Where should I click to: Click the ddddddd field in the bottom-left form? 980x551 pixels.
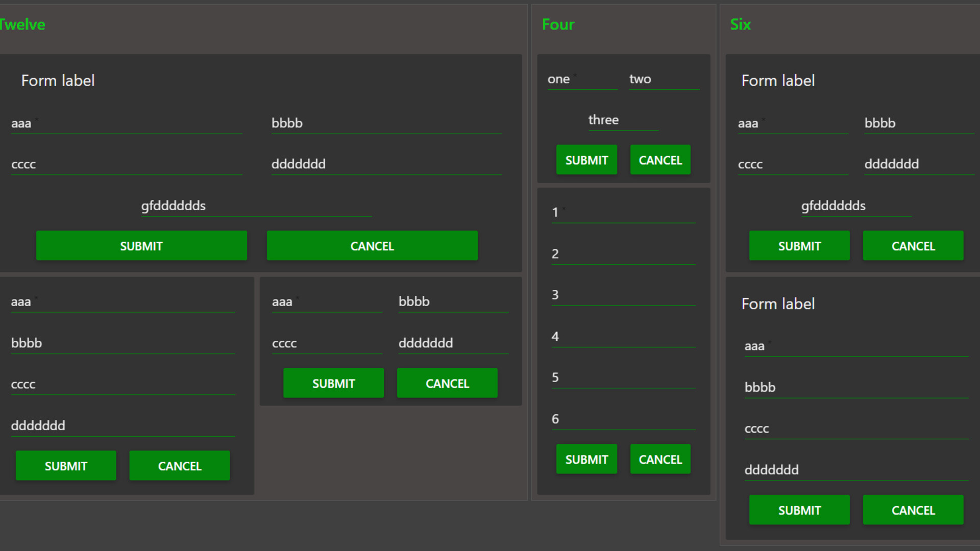point(122,426)
